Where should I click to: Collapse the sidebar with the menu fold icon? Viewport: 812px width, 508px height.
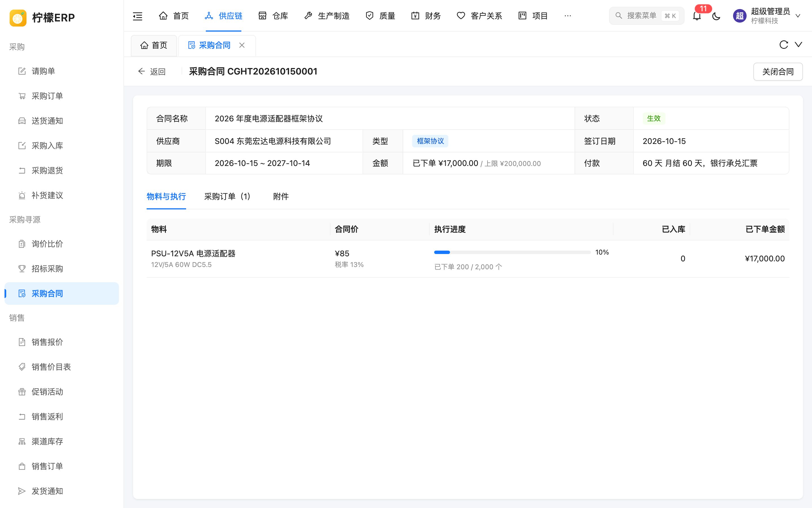pyautogui.click(x=138, y=16)
